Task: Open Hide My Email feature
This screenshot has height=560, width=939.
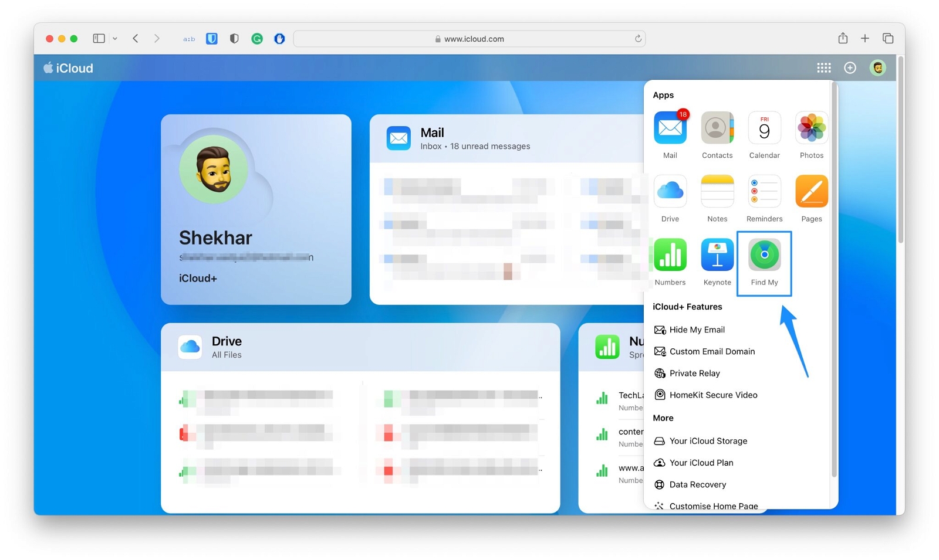Action: point(689,330)
